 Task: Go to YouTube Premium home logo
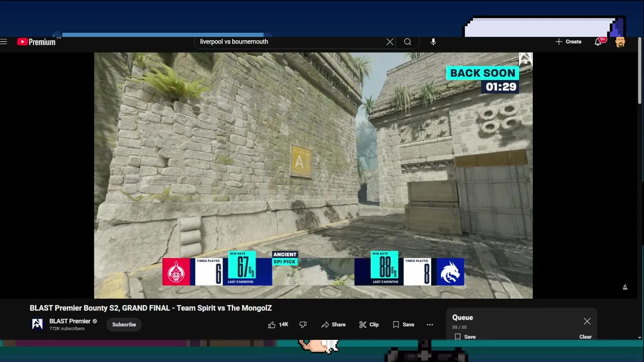[36, 42]
